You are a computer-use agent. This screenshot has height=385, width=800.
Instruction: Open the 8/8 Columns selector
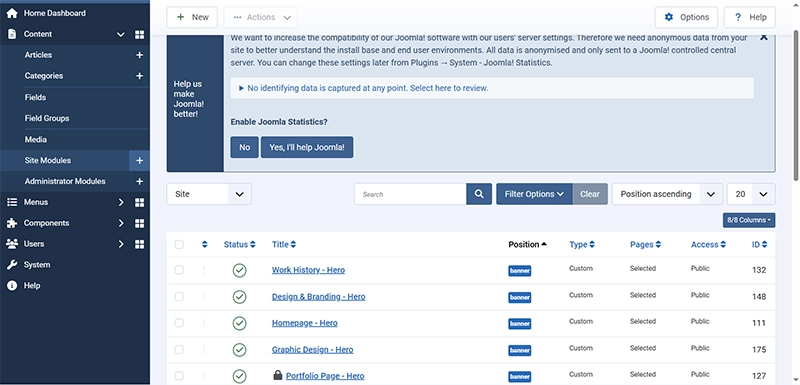click(749, 220)
